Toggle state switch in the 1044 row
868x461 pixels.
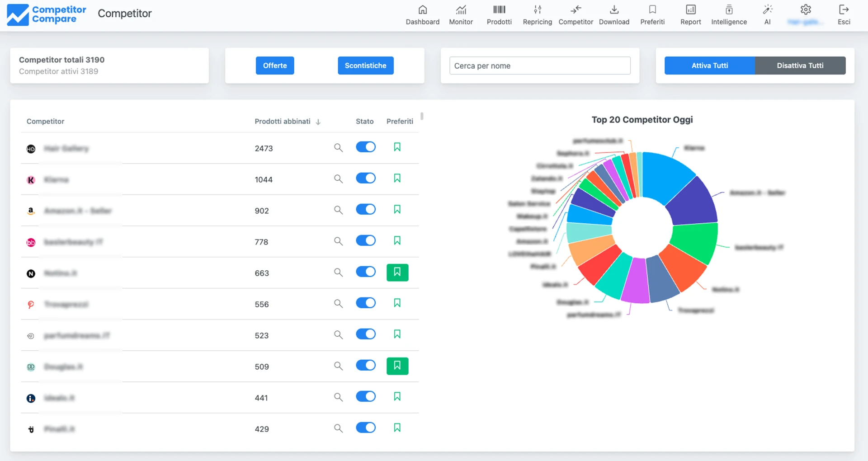[366, 179]
